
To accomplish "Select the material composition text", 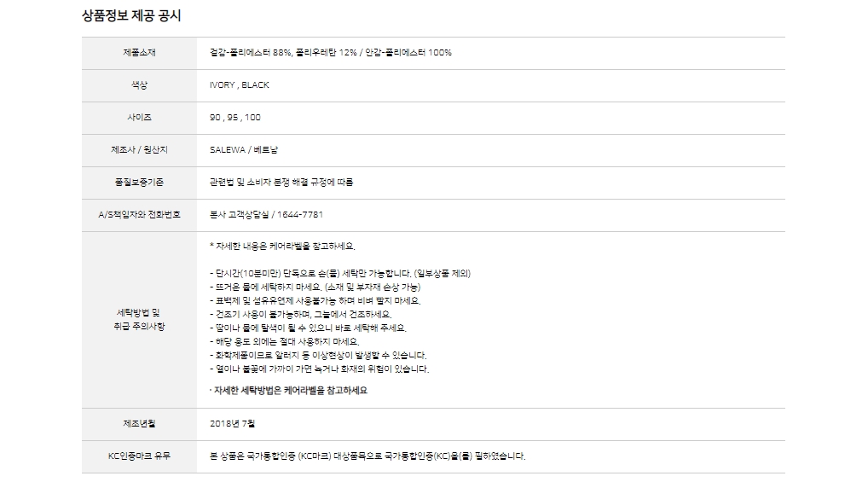I will point(330,53).
